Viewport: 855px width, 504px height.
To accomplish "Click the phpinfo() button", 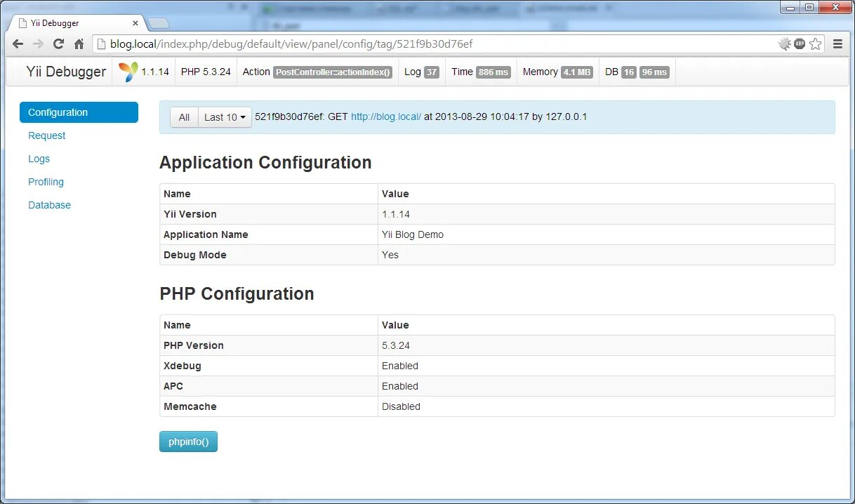I will (188, 442).
